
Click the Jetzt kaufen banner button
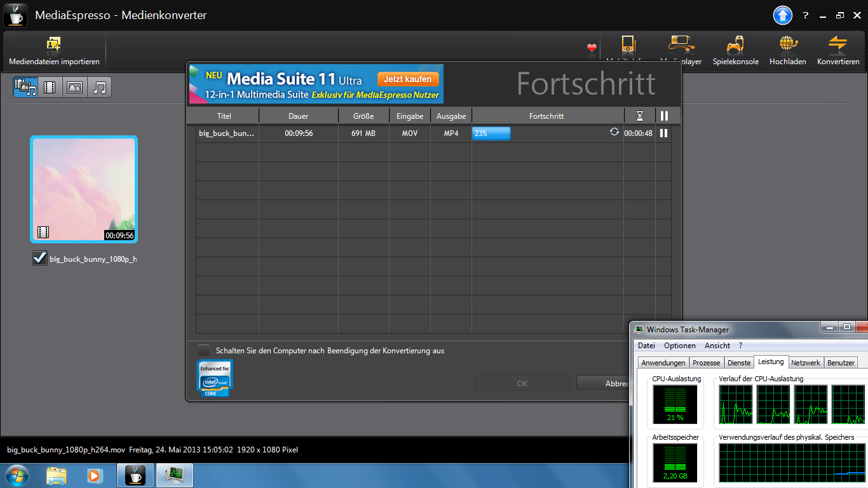pos(408,79)
